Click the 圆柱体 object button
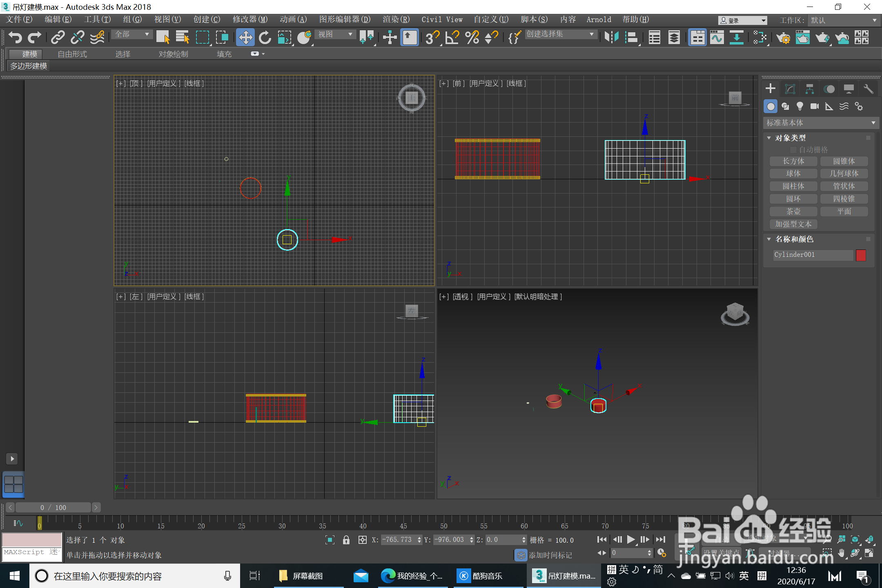 [793, 186]
